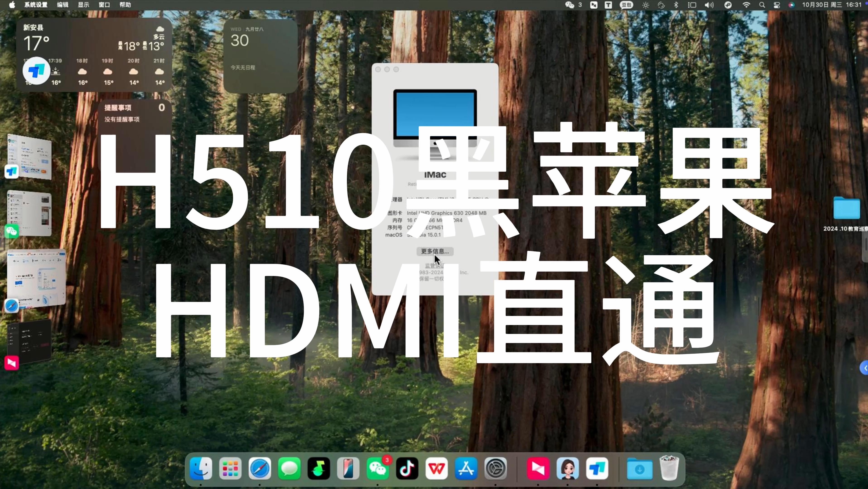The width and height of the screenshot is (868, 489).
Task: Open the 新安县 weather widget
Action: coord(94,55)
